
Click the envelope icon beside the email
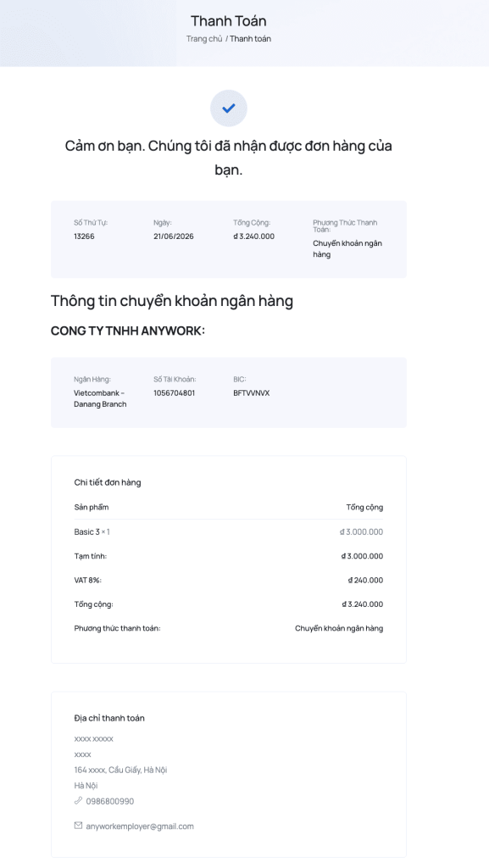[78, 826]
